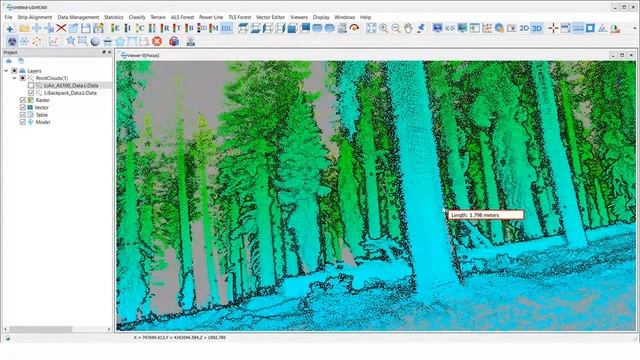Open the Vector Editor menu
This screenshot has width=640, height=360.
point(271,17)
